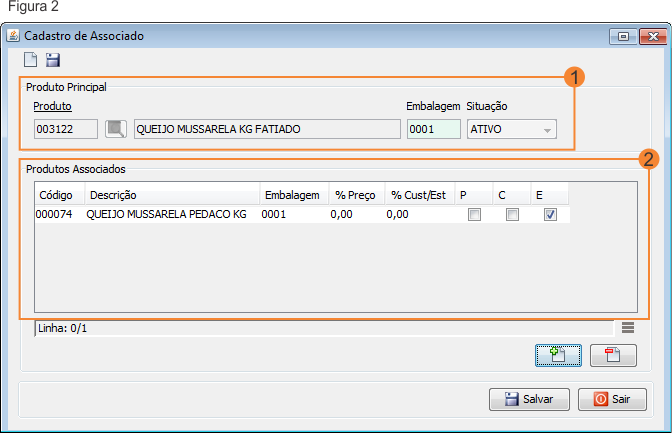Select the QUEIJO MUSSARELA PEDACO KG row
The height and width of the screenshot is (433, 672).
click(166, 214)
